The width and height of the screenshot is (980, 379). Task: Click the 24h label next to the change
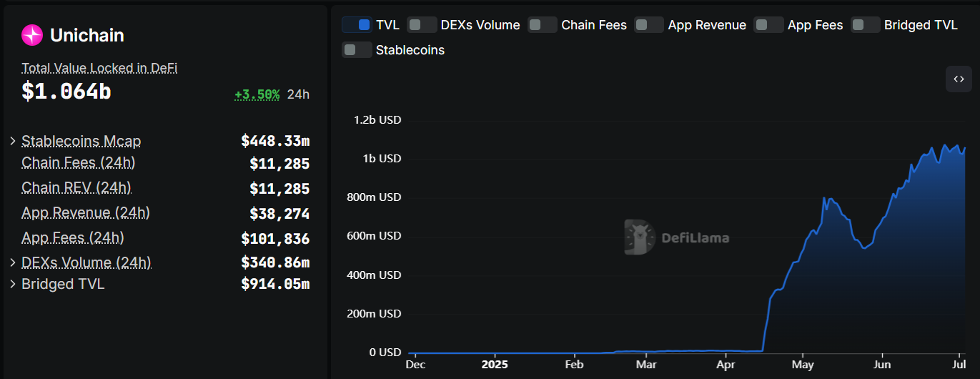click(298, 94)
